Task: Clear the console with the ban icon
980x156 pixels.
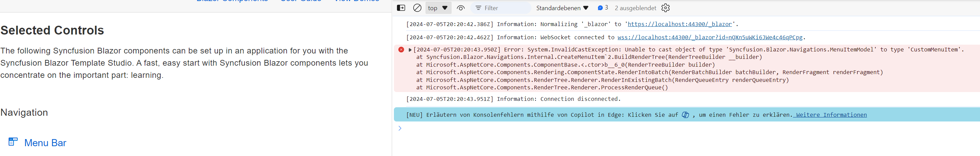Action: coord(417,8)
